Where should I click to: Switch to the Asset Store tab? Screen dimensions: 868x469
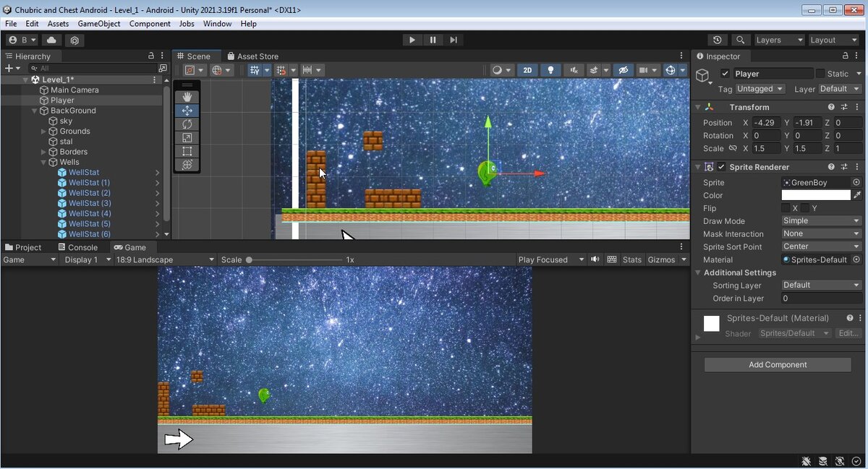click(252, 56)
